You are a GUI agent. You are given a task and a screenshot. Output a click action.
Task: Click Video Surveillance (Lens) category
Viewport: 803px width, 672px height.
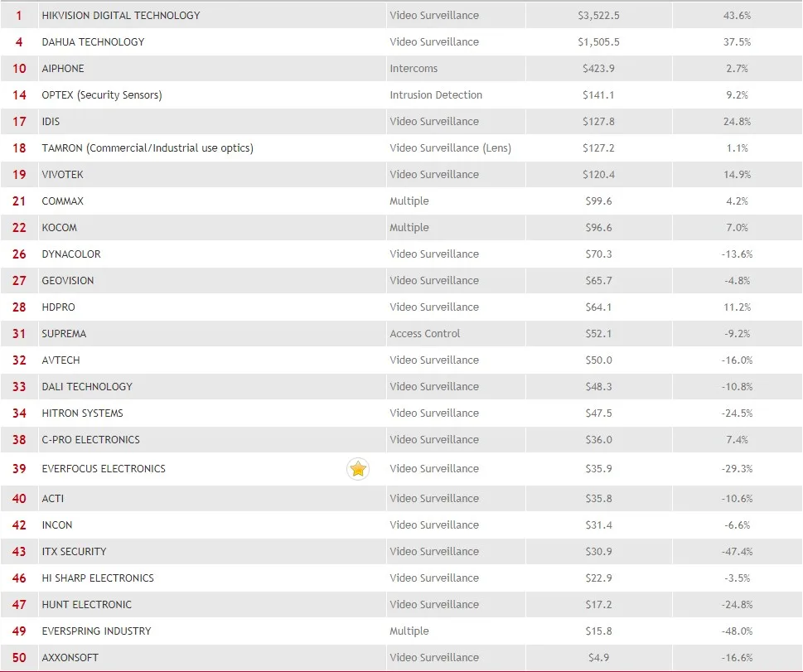[x=451, y=148]
